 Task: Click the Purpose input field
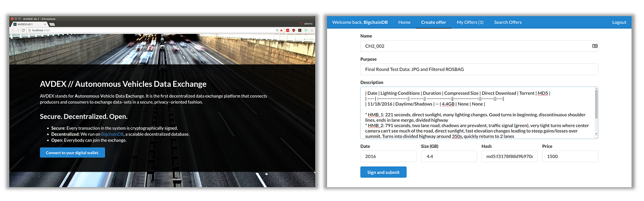coord(479,69)
